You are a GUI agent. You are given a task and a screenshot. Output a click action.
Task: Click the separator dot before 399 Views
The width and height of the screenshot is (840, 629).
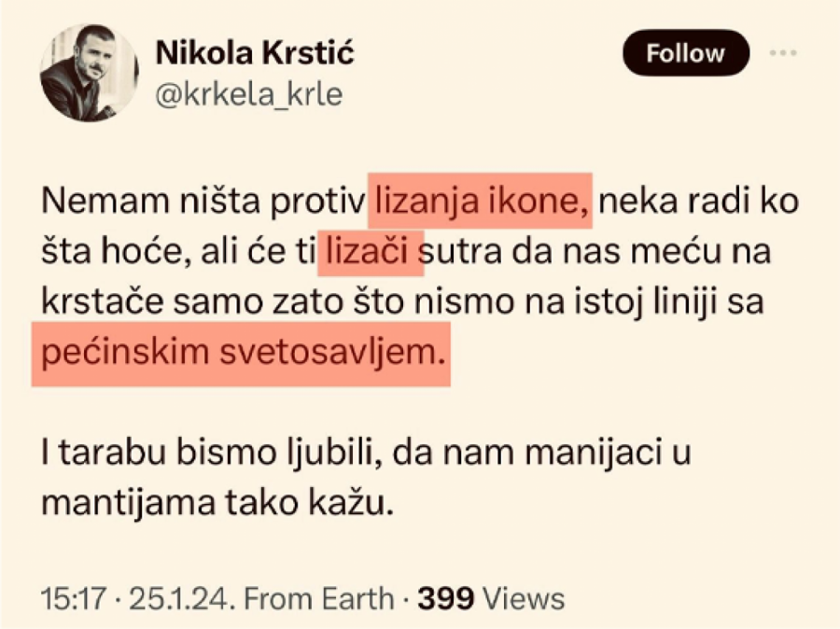[405, 597]
